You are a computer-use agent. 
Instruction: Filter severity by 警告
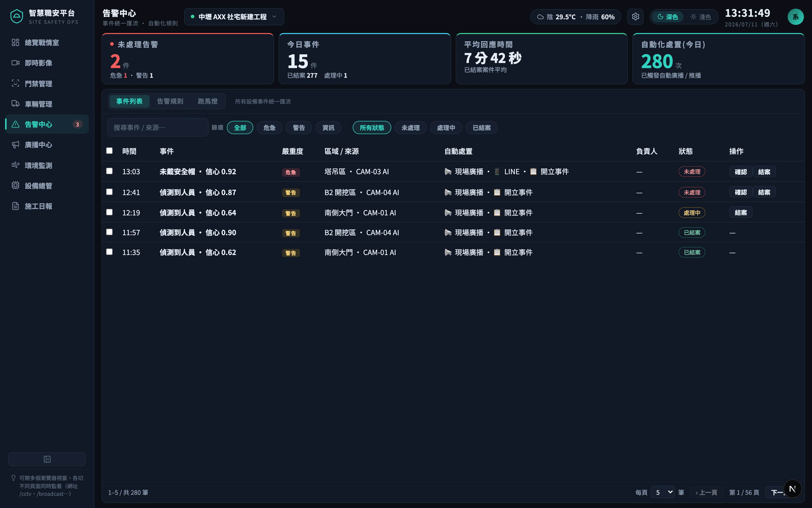(x=299, y=128)
